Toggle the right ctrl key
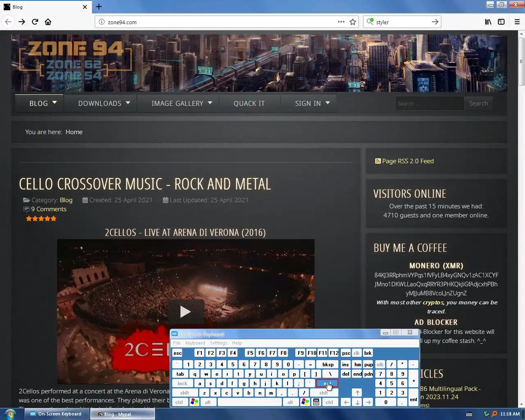 click(329, 402)
